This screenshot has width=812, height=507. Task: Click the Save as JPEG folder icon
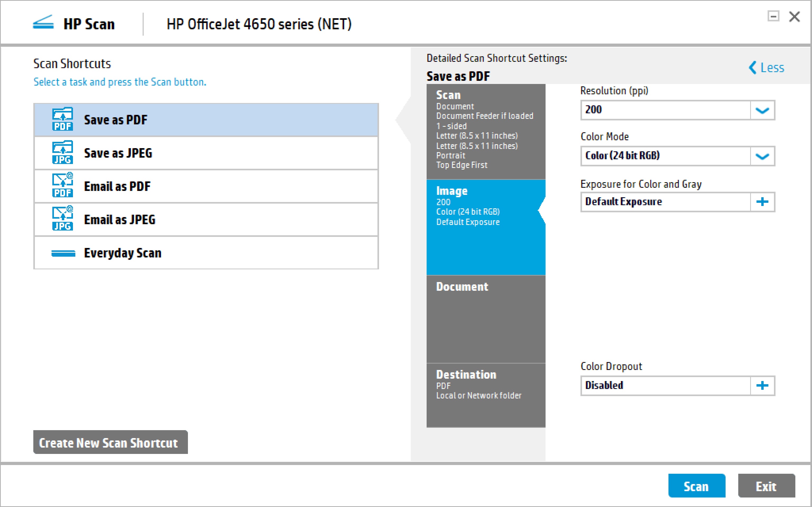pyautogui.click(x=62, y=153)
